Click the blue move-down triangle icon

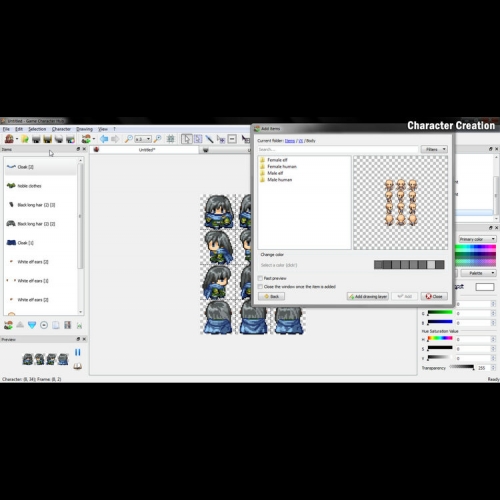coord(32,325)
